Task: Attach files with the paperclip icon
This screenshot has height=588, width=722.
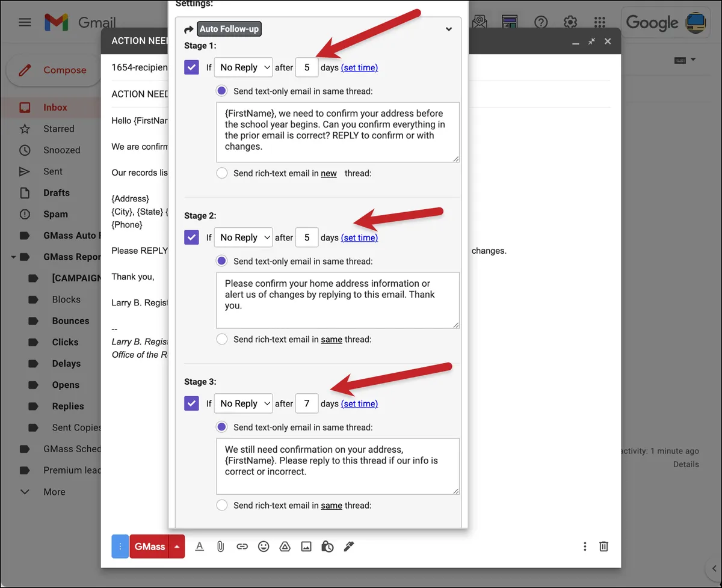Action: (221, 547)
